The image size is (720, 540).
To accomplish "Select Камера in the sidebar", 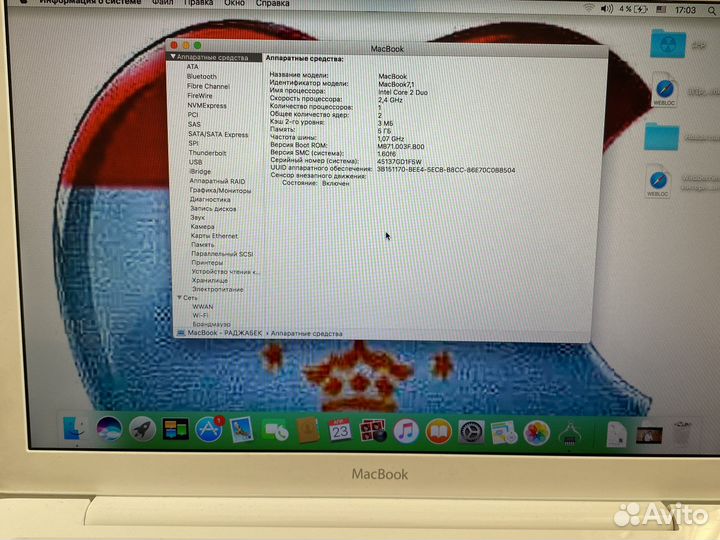I will tap(202, 226).
